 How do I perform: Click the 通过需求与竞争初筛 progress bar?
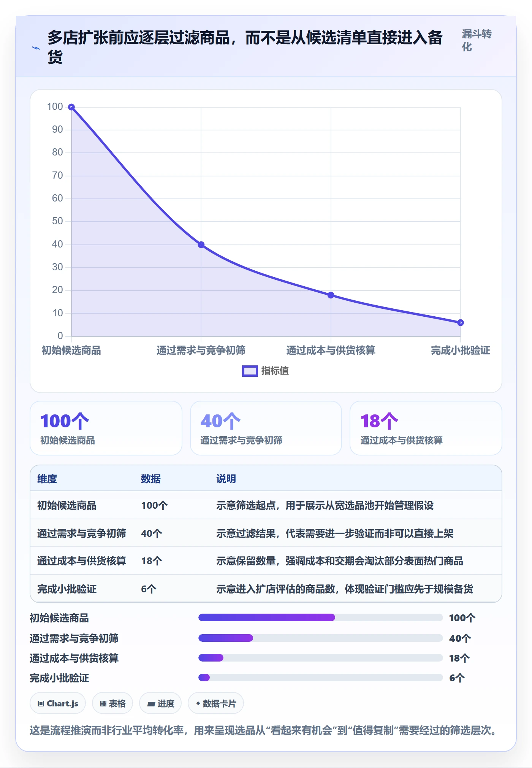pos(320,638)
